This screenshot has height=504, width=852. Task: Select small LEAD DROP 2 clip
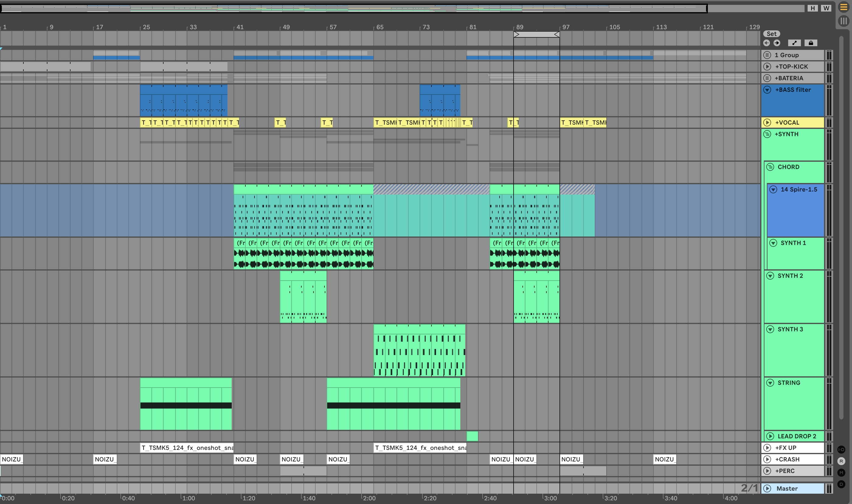pyautogui.click(x=472, y=436)
